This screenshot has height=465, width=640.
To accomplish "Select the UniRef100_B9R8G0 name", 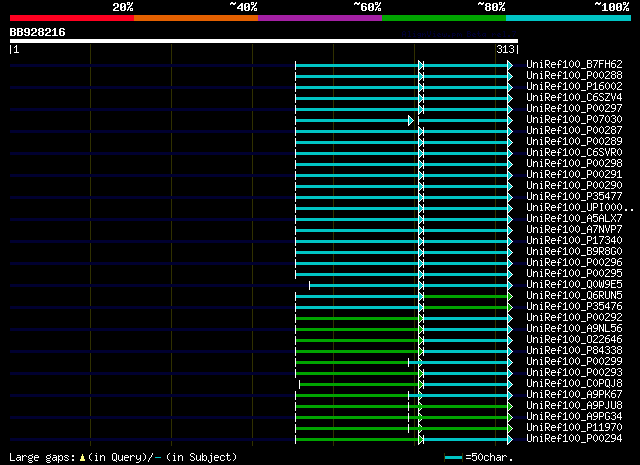I will pos(574,252).
